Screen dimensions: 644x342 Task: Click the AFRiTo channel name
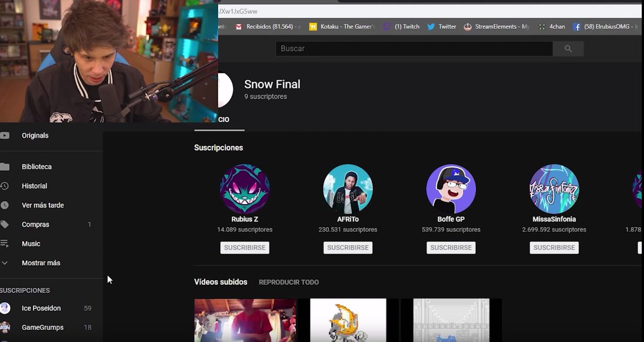coord(348,219)
